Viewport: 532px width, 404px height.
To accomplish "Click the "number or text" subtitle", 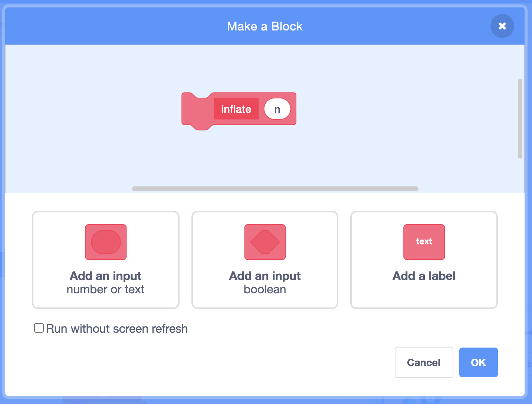I will (106, 290).
